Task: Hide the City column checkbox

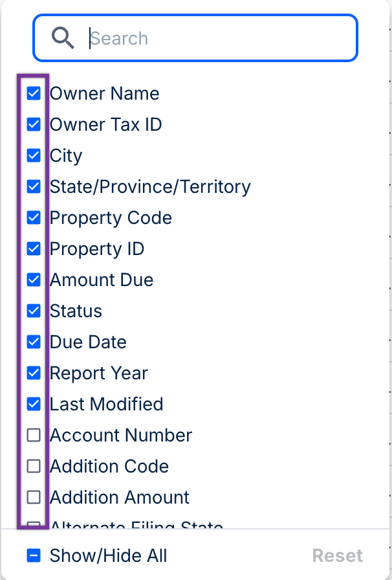Action: 34,155
